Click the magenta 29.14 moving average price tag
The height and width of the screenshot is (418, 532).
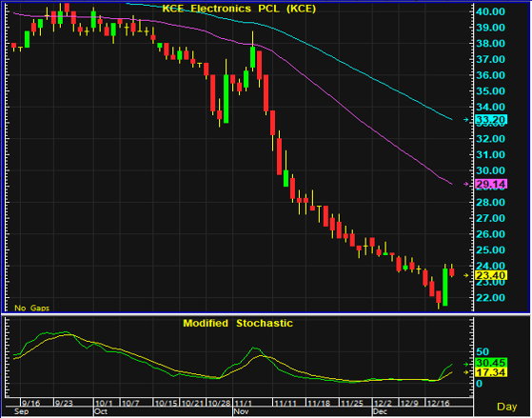[x=491, y=184]
